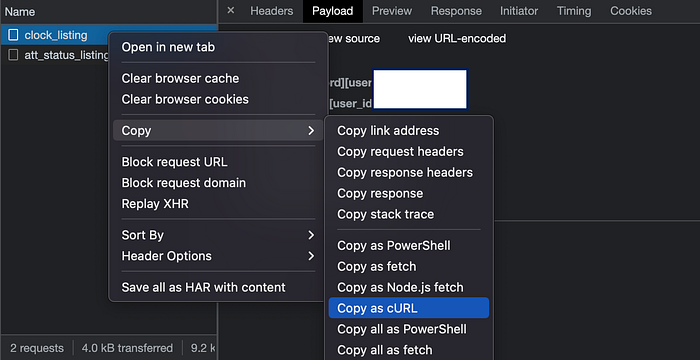Open the Timing tab

coord(574,11)
